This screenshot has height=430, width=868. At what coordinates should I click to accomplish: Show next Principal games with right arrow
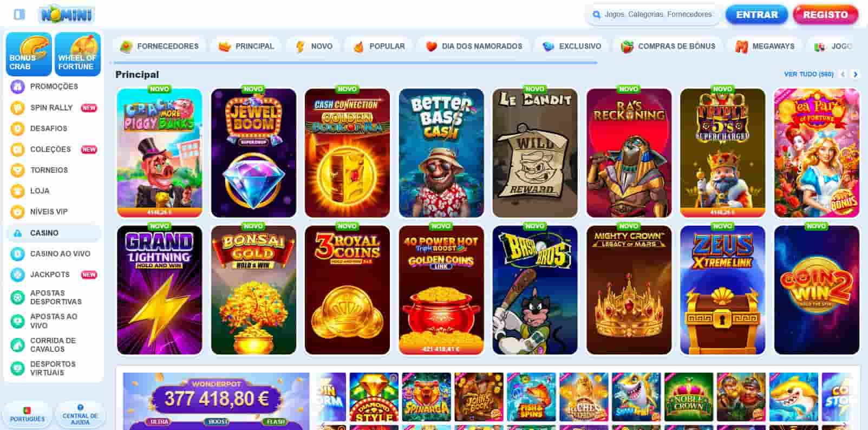point(856,74)
